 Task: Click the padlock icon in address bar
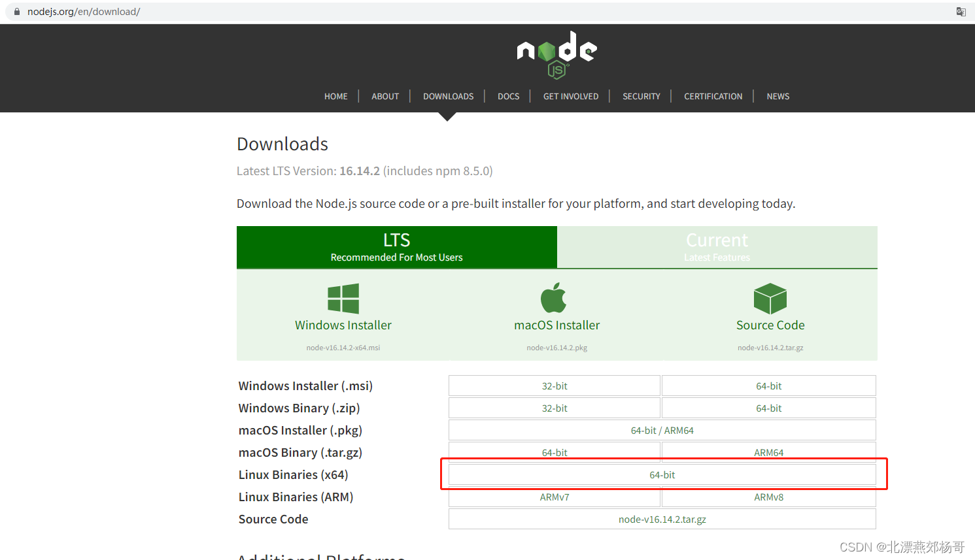tap(17, 12)
